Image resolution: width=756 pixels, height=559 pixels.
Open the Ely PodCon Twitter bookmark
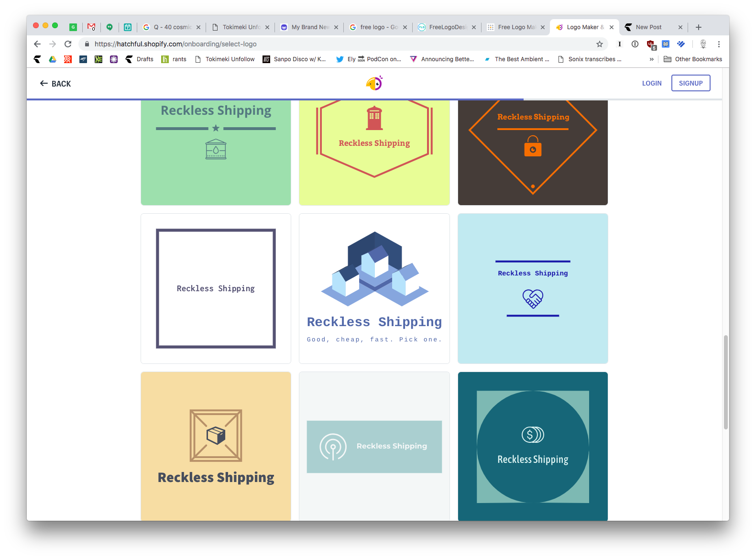[x=369, y=59]
